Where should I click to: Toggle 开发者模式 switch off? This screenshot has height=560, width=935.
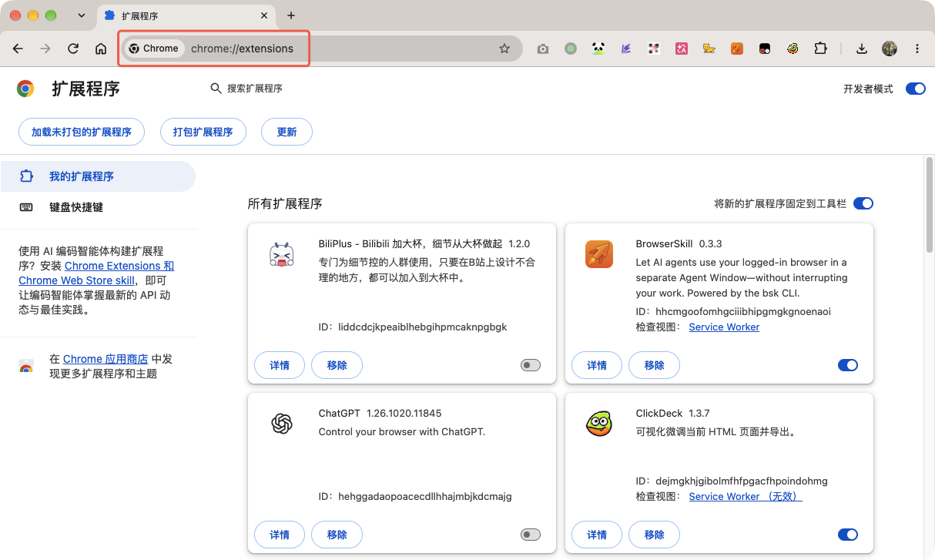point(916,89)
